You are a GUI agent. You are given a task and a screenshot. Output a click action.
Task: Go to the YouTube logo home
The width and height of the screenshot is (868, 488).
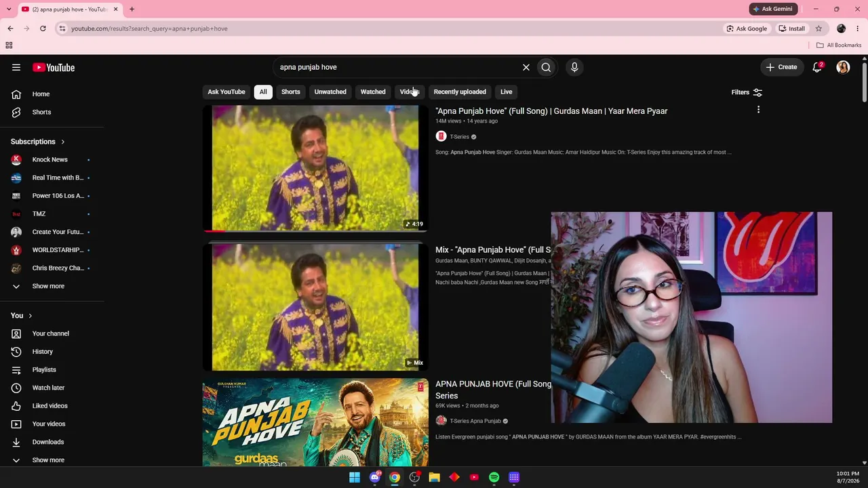pyautogui.click(x=54, y=67)
